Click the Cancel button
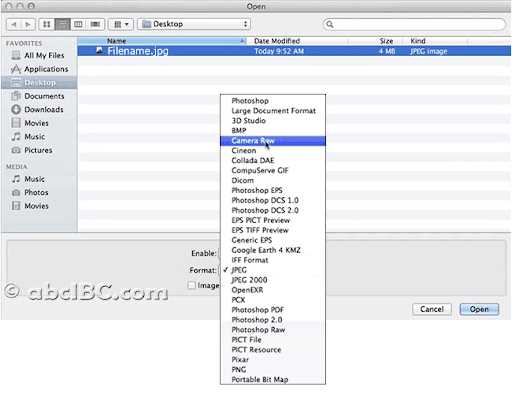This screenshot has height=394, width=512. tap(432, 309)
